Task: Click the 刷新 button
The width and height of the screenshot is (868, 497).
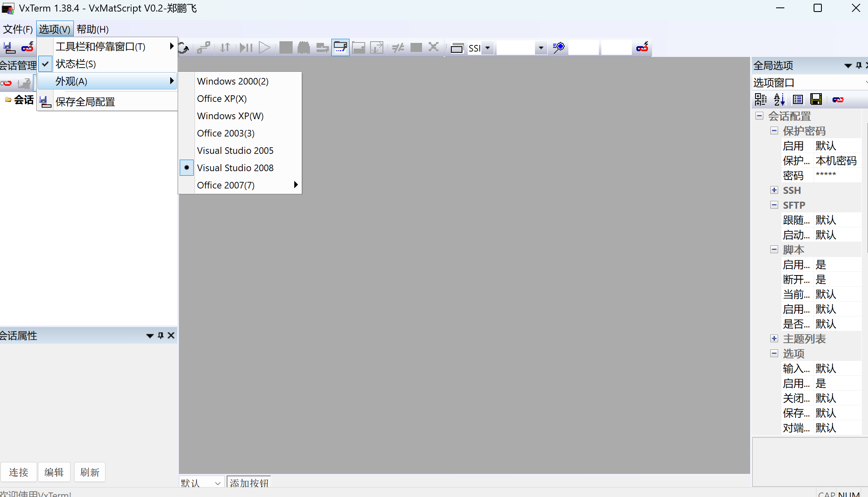Action: click(89, 472)
